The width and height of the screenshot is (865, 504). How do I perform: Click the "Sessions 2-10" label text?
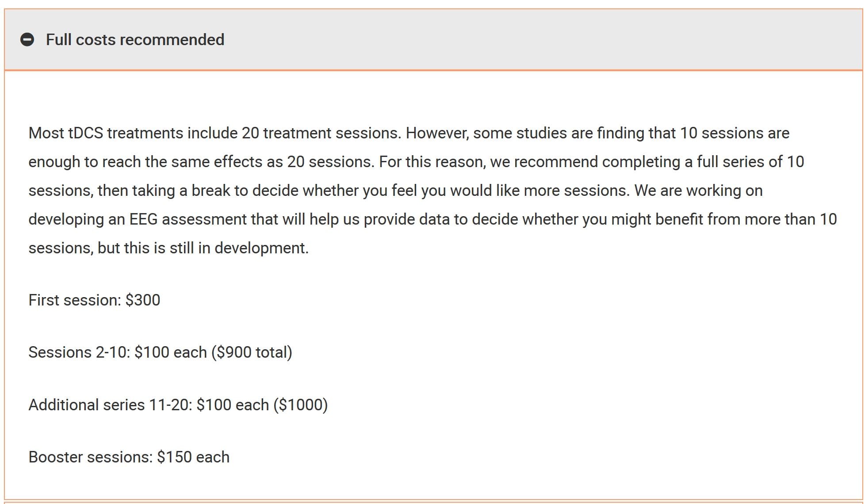point(78,352)
